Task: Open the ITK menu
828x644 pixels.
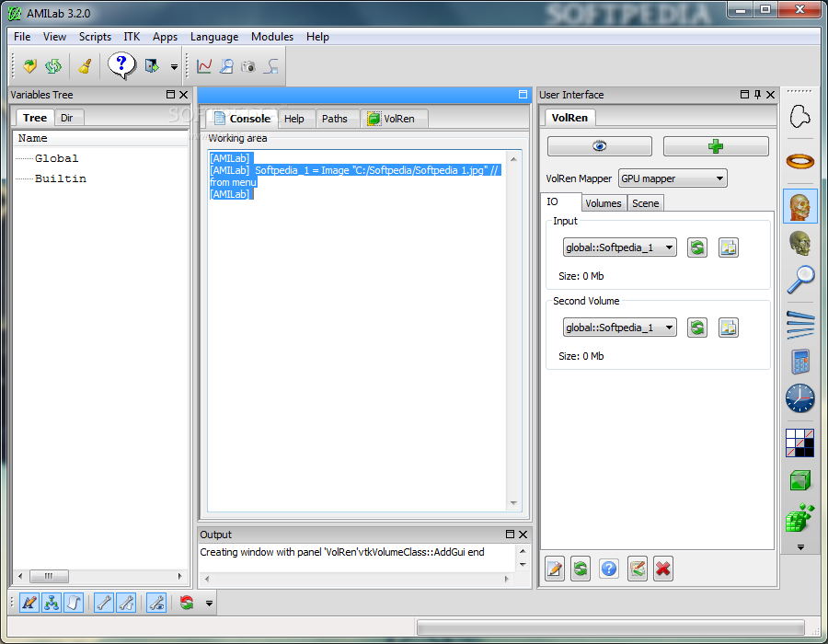Action: [x=132, y=37]
